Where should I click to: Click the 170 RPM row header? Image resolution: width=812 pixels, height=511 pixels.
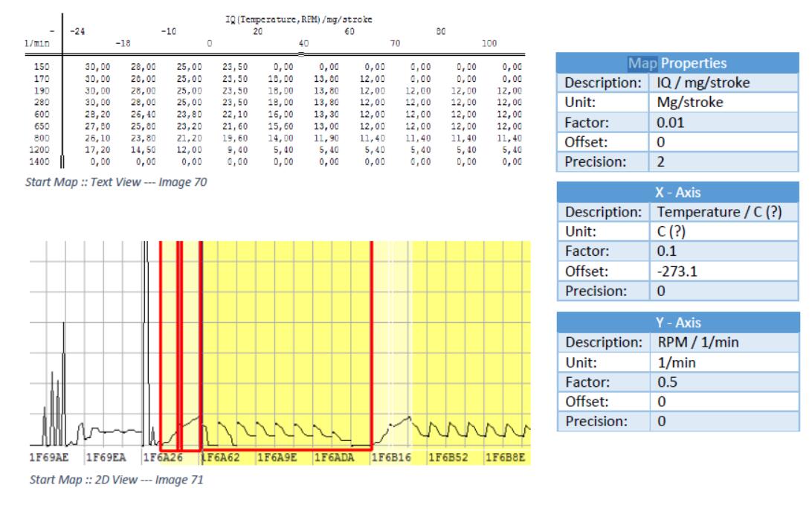tap(42, 79)
